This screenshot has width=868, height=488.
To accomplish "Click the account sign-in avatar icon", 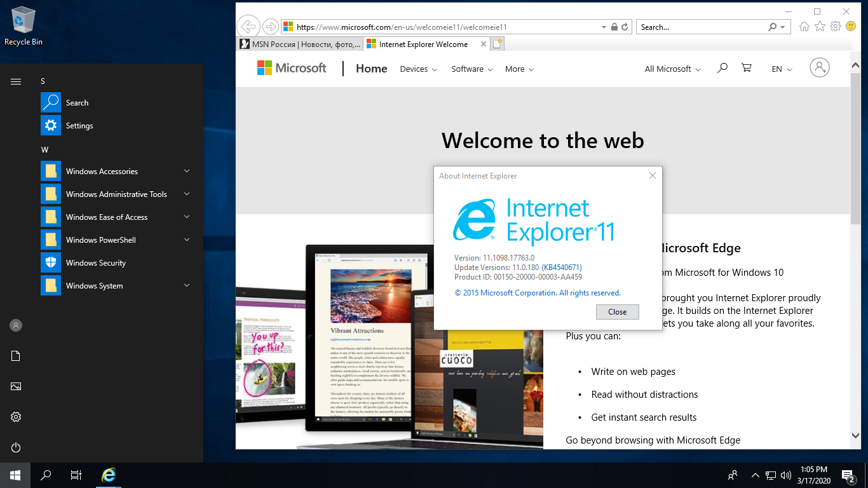I will (x=819, y=68).
